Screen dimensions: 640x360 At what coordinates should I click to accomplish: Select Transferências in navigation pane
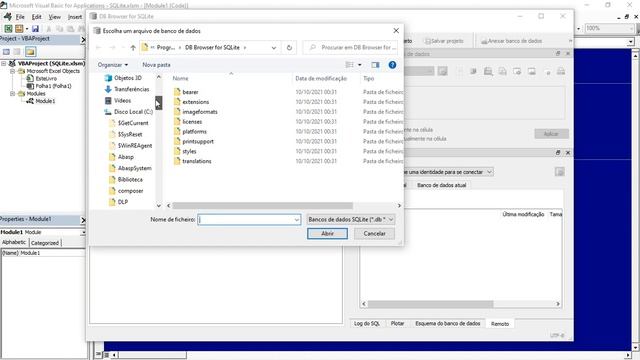(x=131, y=89)
